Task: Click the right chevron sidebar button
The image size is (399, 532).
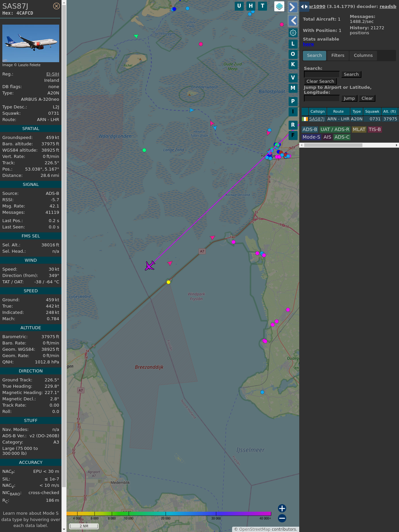Action: click(x=293, y=7)
